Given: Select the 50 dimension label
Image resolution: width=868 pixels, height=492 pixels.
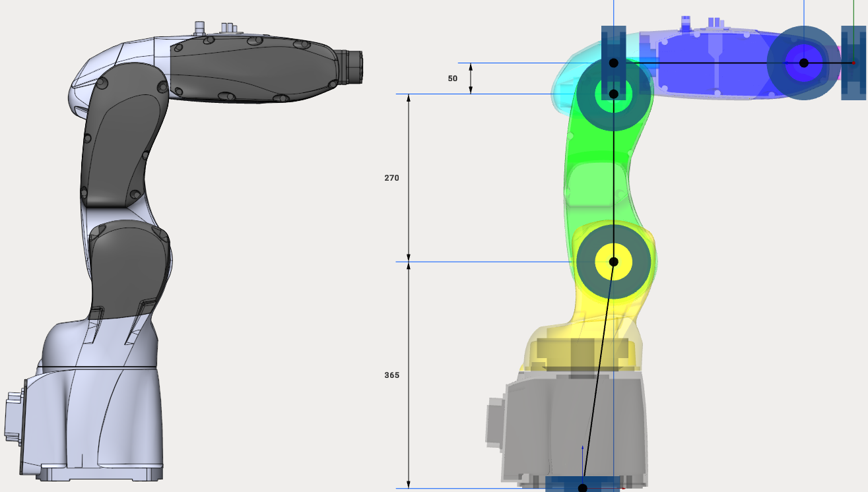Looking at the screenshot, I should [452, 78].
